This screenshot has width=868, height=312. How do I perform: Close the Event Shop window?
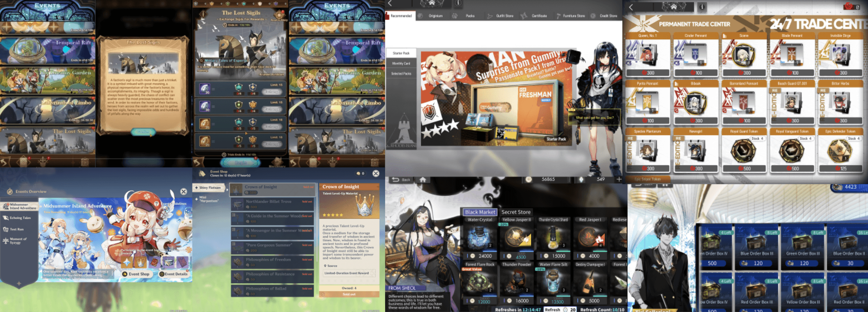pyautogui.click(x=376, y=173)
